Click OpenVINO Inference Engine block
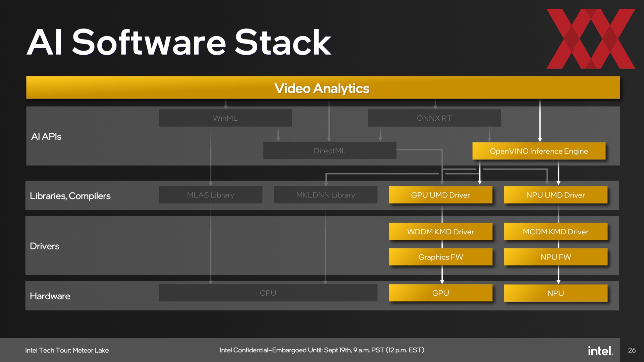Image resolution: width=644 pixels, height=362 pixels. (x=539, y=151)
